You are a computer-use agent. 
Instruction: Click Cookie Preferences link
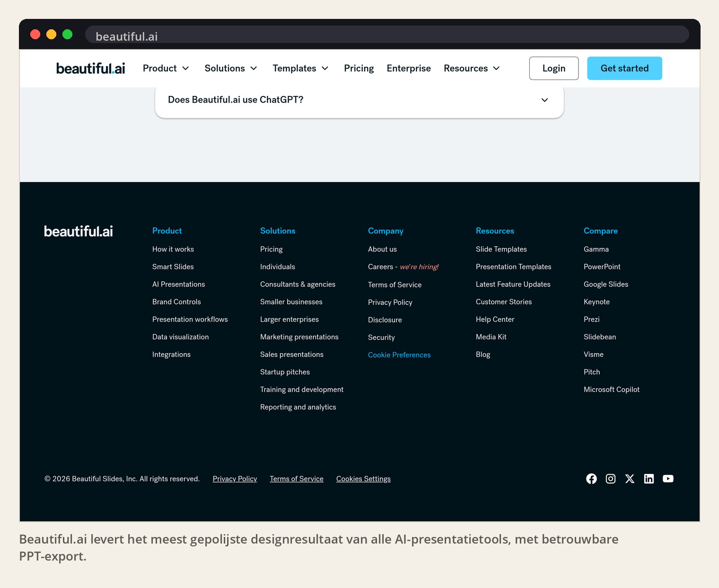399,355
